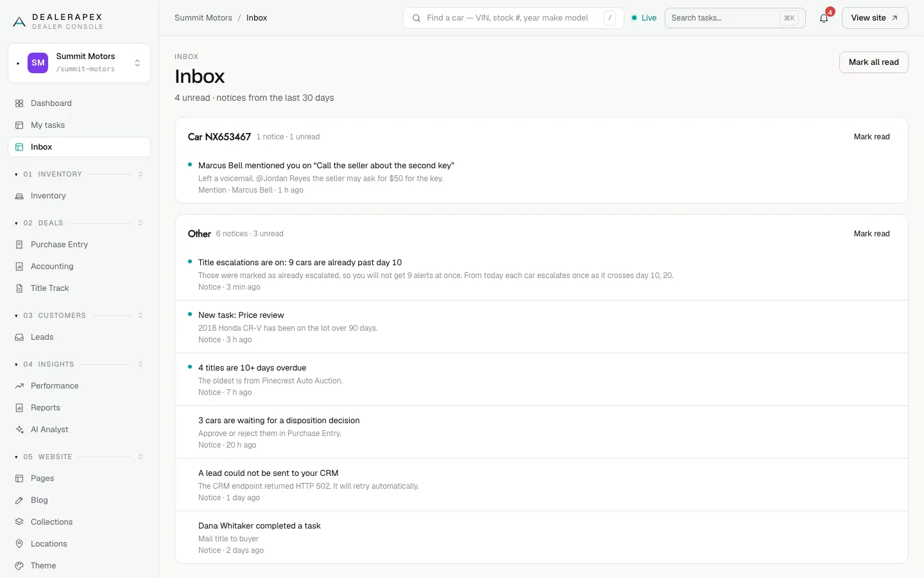Image resolution: width=924 pixels, height=578 pixels.
Task: Go to Dashboard in the sidebar
Action: tap(79, 103)
